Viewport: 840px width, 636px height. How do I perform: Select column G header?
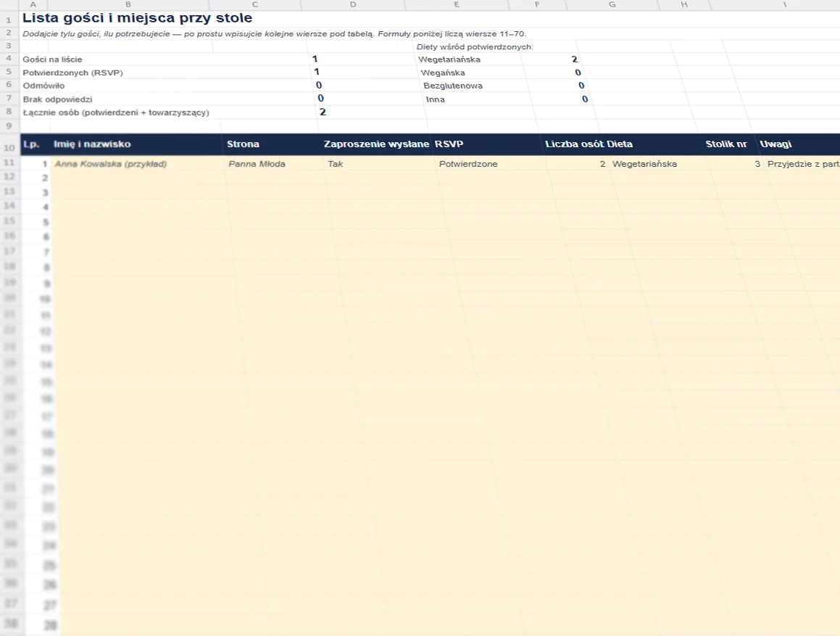(x=612, y=4)
